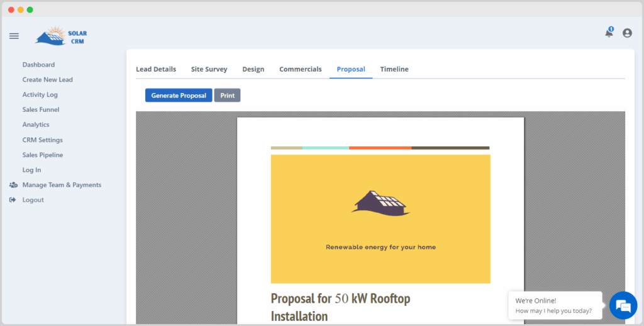Click the "Installation" heading line in the proposal
Image resolution: width=644 pixels, height=326 pixels.
tap(299, 317)
